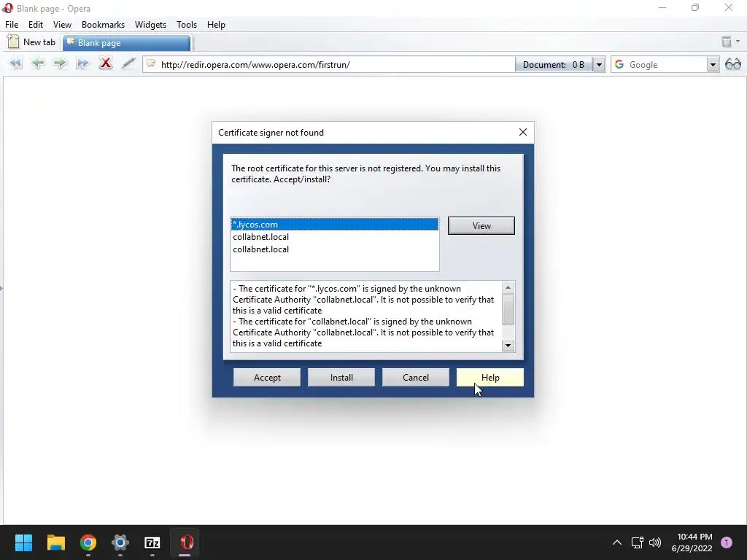The height and width of the screenshot is (560, 747).
Task: Click the network tray icon
Action: pyautogui.click(x=637, y=542)
